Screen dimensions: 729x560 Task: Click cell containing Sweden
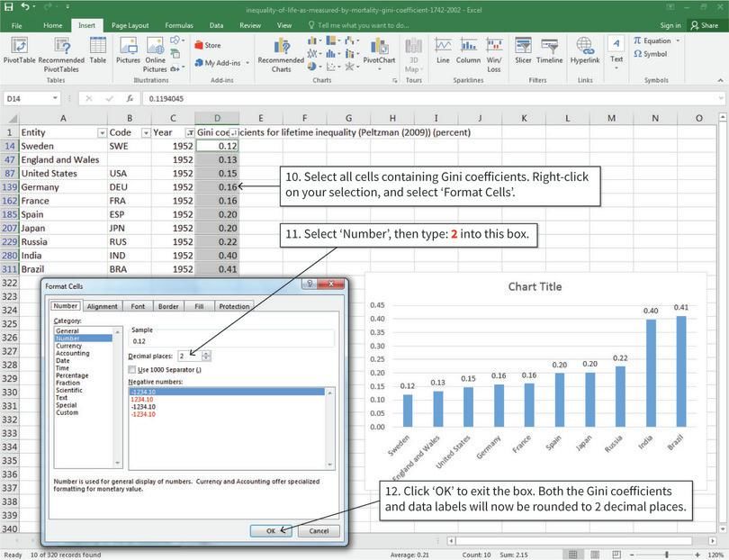[63, 146]
